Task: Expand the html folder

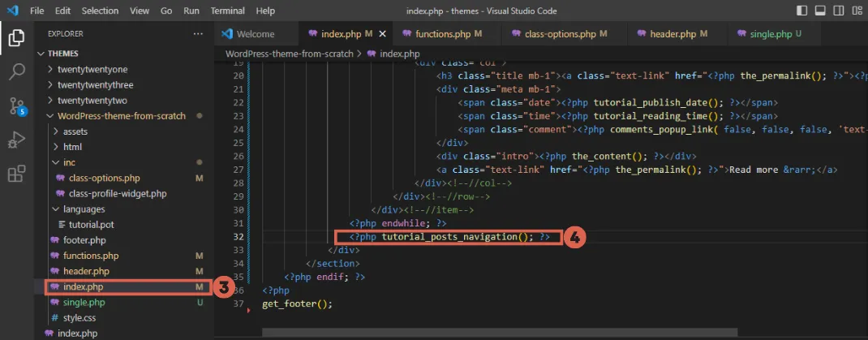Action: tap(72, 147)
